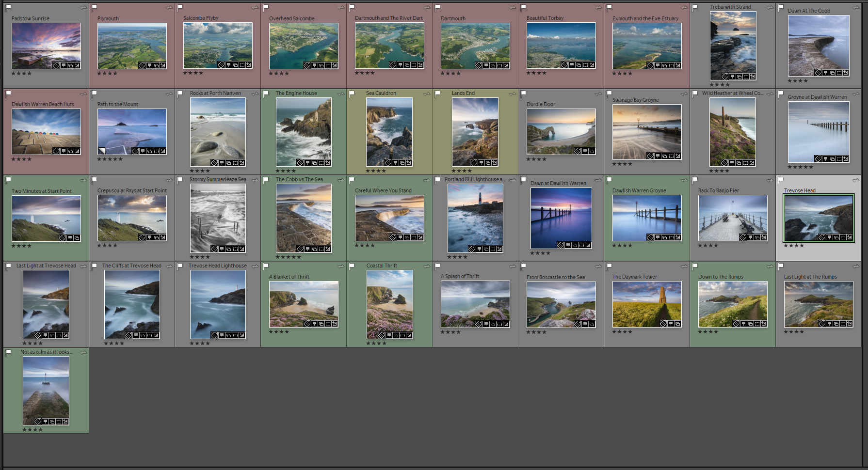The width and height of the screenshot is (868, 470).
Task: Click the five-star rating under Path to the Mount
Action: (110, 159)
